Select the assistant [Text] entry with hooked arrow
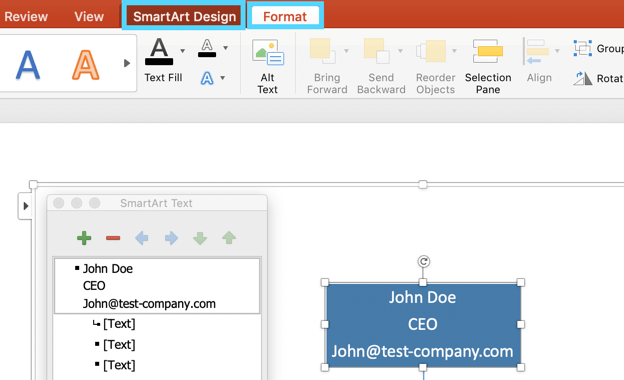The image size is (624, 380). click(x=119, y=323)
